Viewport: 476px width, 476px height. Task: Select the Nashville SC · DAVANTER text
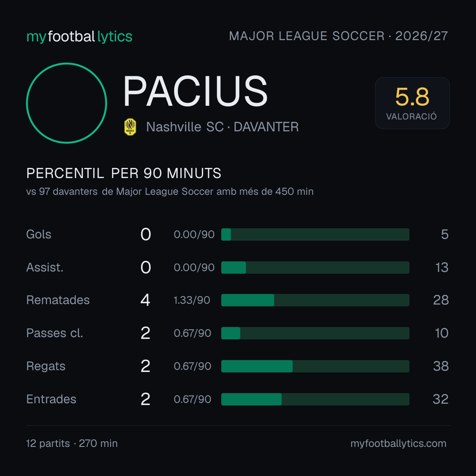coord(223,127)
